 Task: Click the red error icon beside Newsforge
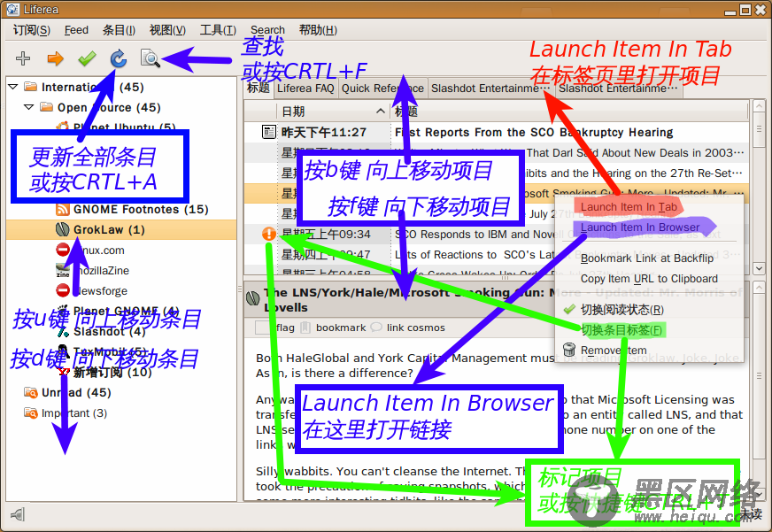tap(63, 290)
